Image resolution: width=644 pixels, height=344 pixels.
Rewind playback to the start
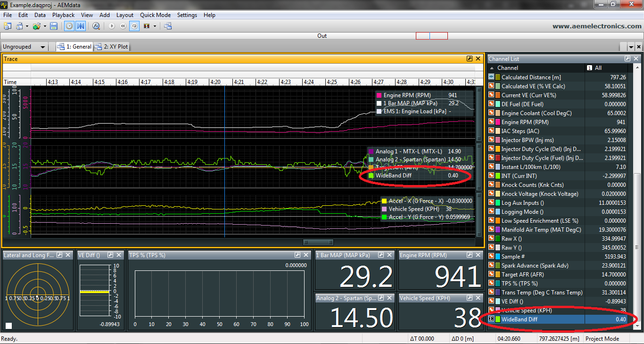coord(123,26)
